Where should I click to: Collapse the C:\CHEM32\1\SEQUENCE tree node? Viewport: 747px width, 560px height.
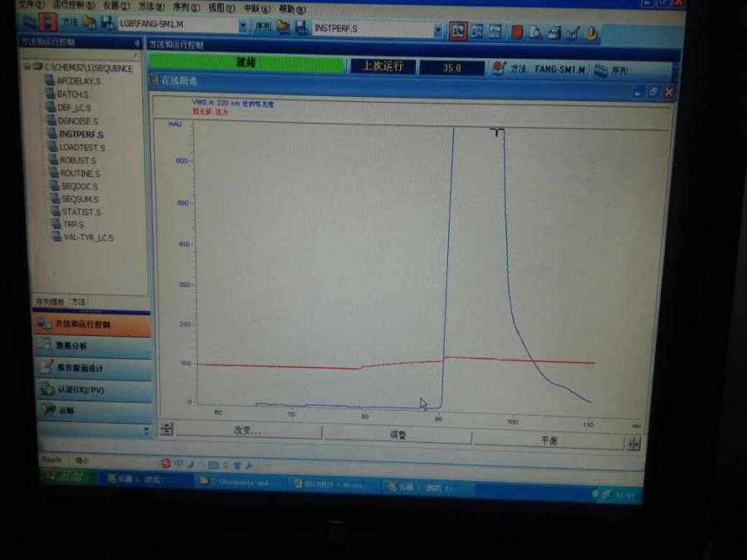27,66
